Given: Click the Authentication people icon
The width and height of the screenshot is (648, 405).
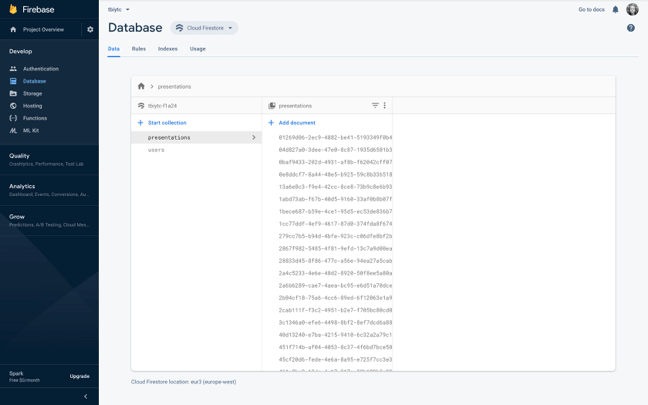Looking at the screenshot, I should [13, 69].
